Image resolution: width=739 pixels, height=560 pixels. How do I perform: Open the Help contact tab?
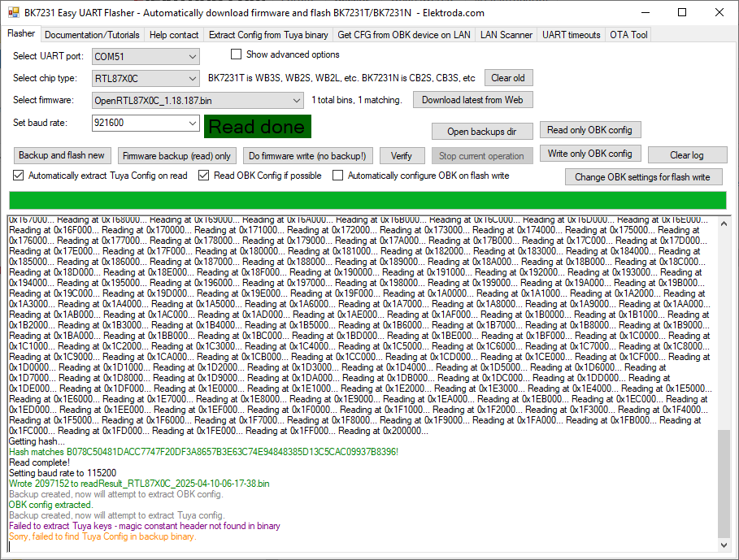point(174,35)
